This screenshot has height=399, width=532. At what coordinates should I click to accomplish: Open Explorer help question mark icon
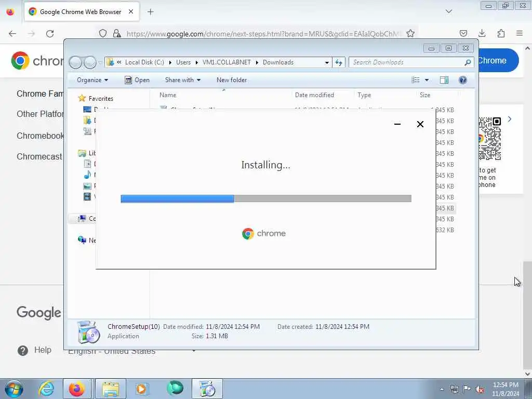[463, 80]
